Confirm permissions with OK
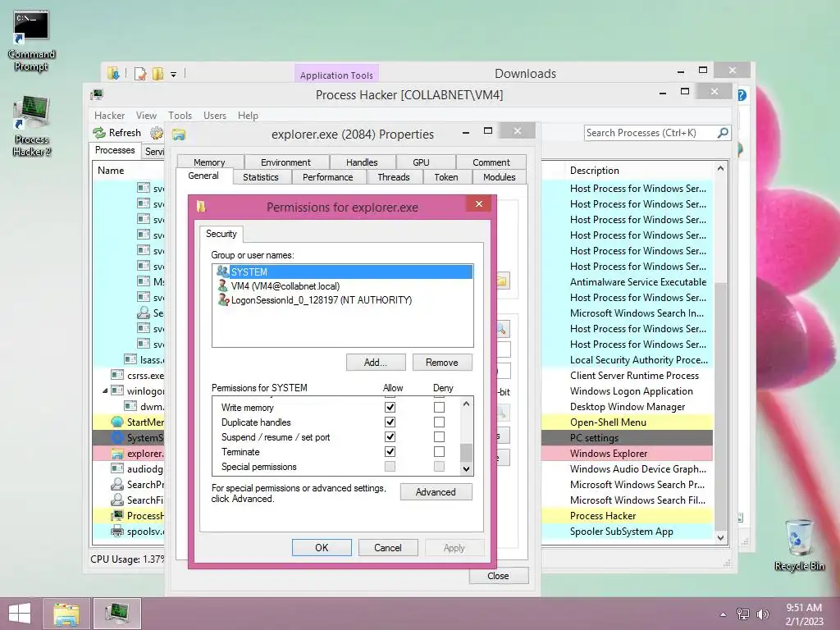The width and height of the screenshot is (840, 630). tap(322, 547)
